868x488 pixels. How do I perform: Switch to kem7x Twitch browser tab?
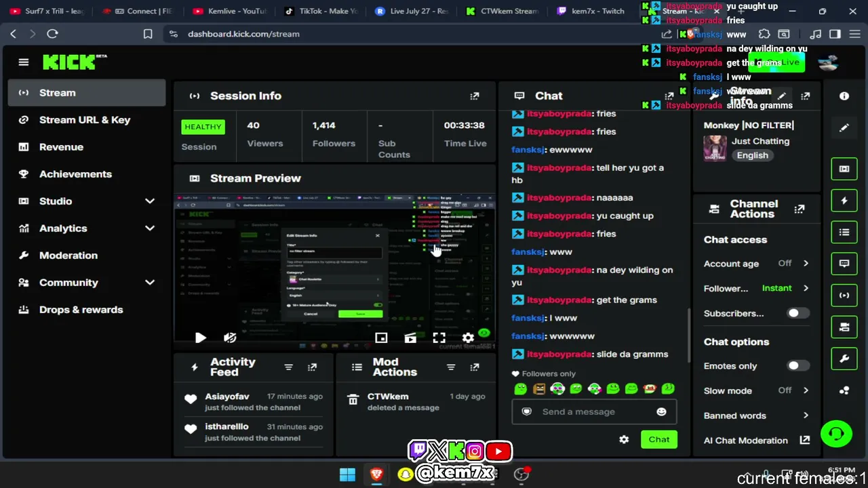590,12
